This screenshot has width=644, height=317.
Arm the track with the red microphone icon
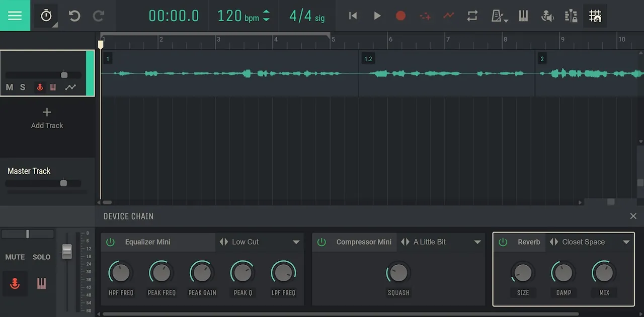coord(40,87)
